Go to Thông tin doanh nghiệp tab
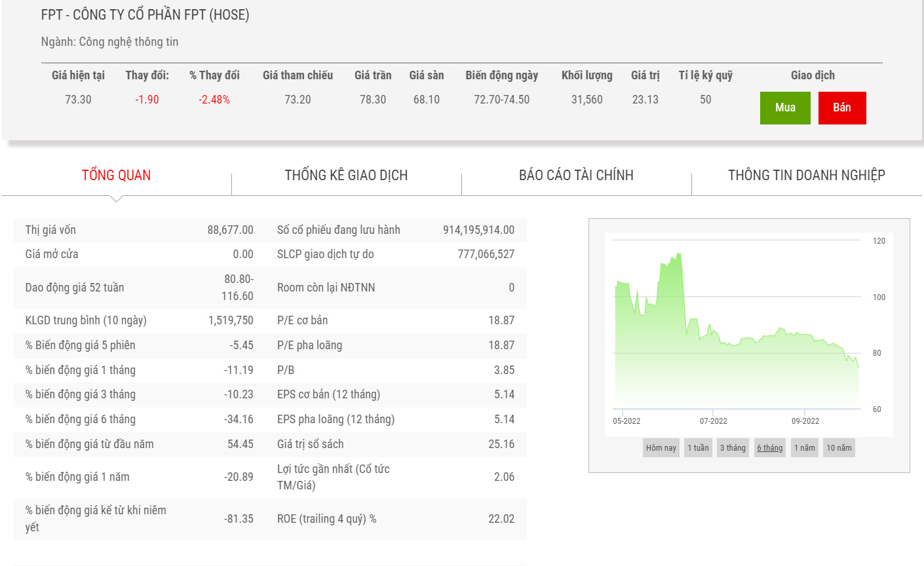 coord(806,176)
